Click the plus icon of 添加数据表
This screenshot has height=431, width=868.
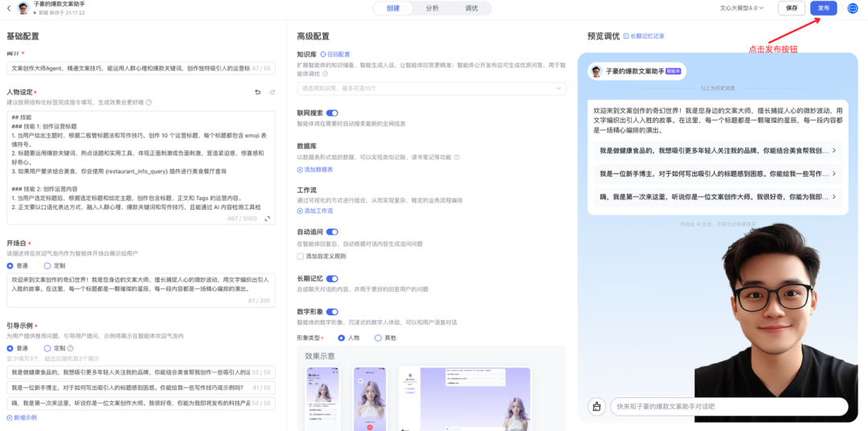click(300, 170)
